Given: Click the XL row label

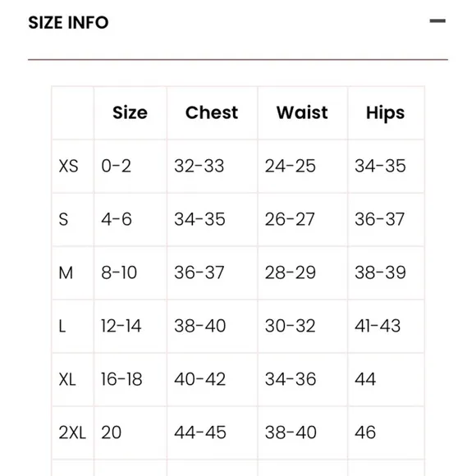Looking at the screenshot, I should click(67, 379).
